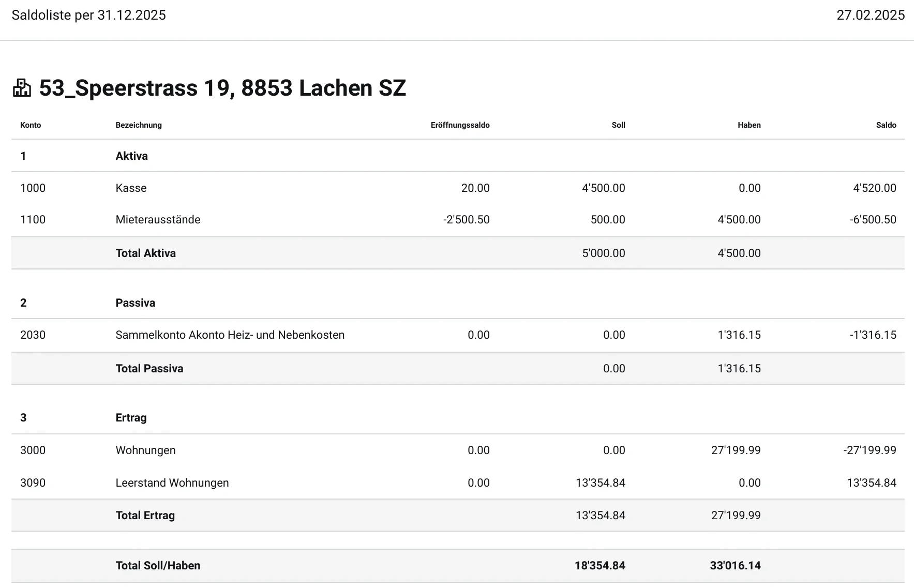Click the Bezeichnung column header
The height and width of the screenshot is (588, 914).
(x=139, y=125)
